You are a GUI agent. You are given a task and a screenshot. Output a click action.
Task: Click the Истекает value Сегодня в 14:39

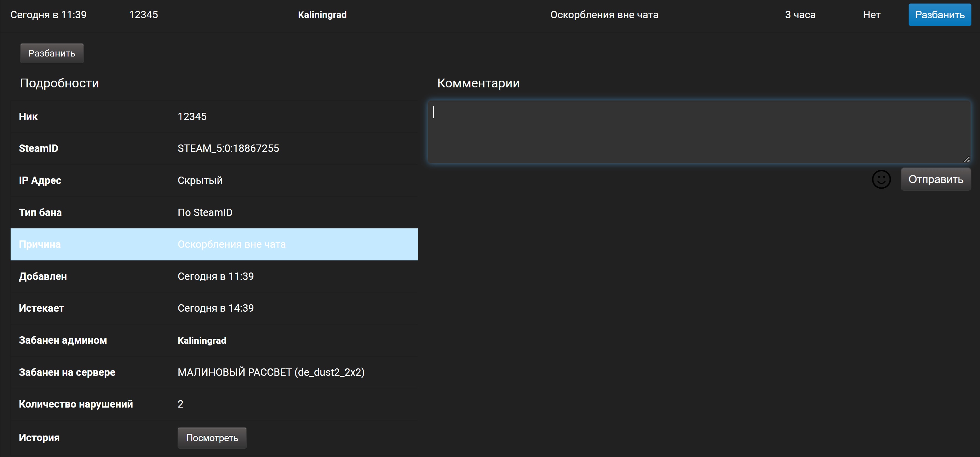215,308
